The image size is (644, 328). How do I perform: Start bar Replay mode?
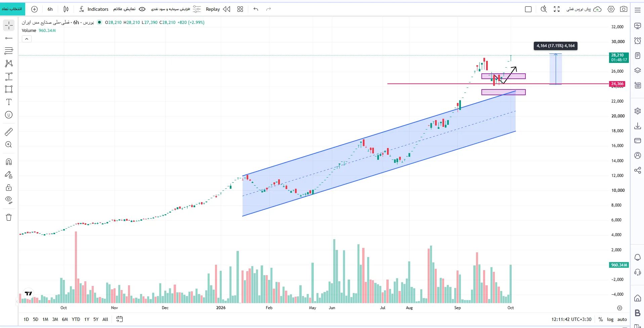(218, 9)
